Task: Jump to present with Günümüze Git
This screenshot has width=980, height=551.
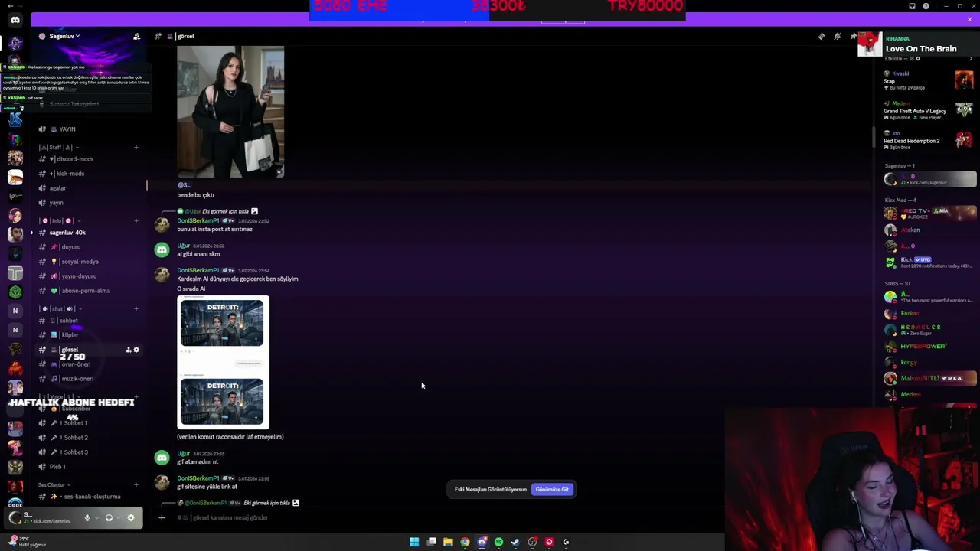Action: (x=552, y=490)
